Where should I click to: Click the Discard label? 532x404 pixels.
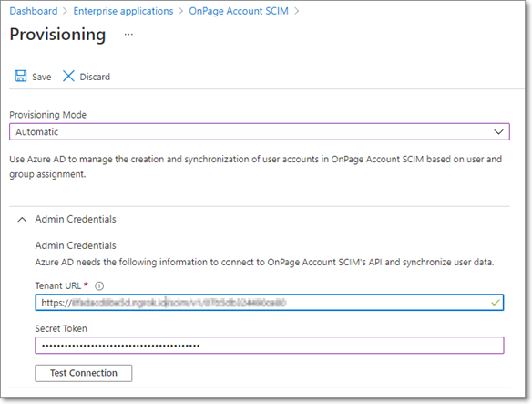point(95,77)
